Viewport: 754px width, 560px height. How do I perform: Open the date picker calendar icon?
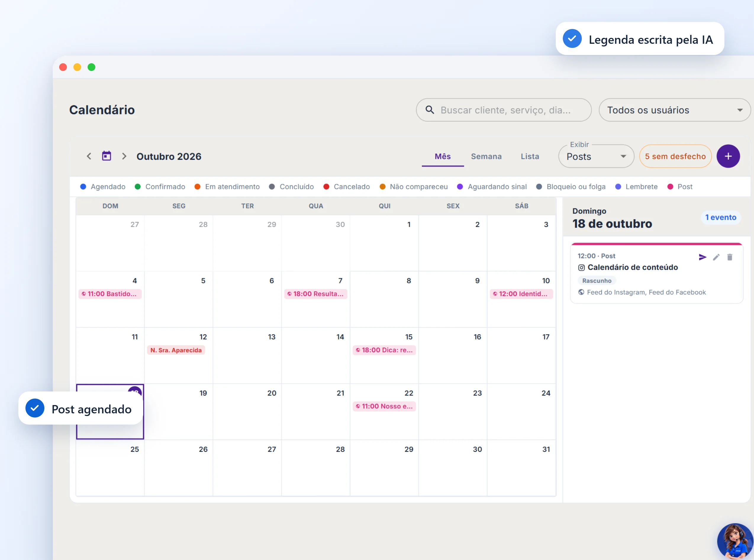click(107, 156)
